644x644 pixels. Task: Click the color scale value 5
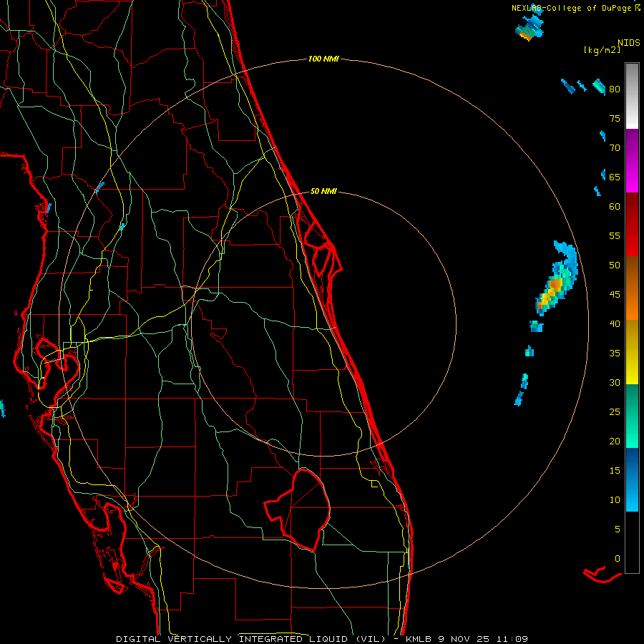(x=618, y=529)
